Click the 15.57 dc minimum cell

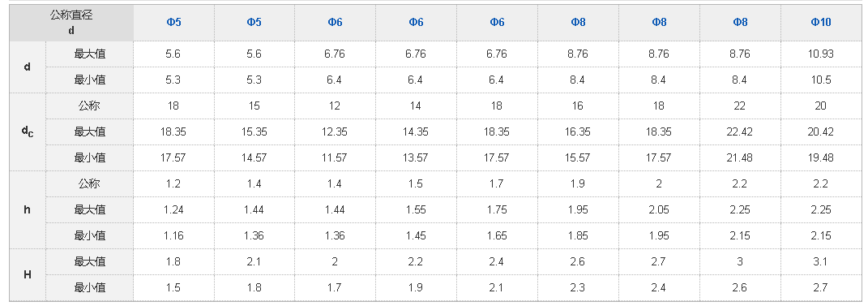[578, 158]
